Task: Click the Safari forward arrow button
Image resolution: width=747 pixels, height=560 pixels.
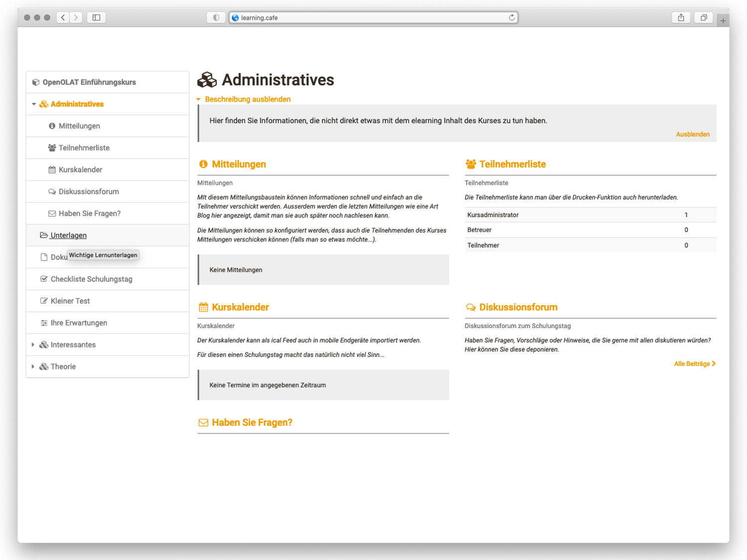Action: [76, 17]
